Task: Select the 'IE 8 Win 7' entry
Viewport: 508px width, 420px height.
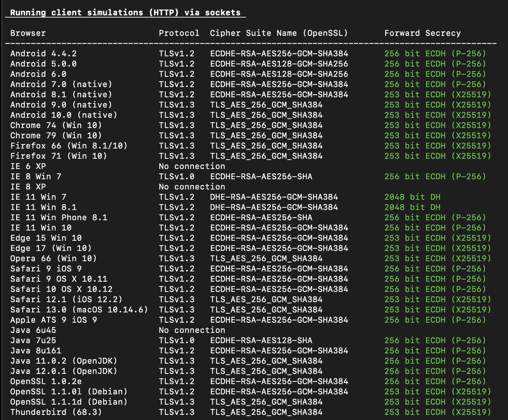Action: [x=36, y=176]
